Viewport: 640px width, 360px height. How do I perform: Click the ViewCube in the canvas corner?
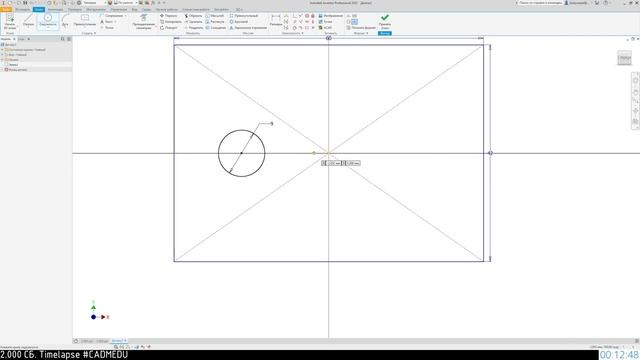[624, 58]
